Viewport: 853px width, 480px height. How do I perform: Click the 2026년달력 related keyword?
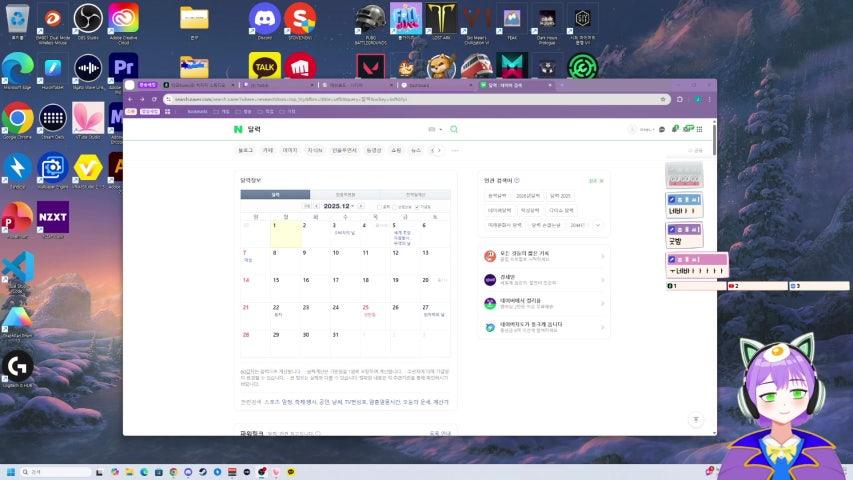pos(528,196)
